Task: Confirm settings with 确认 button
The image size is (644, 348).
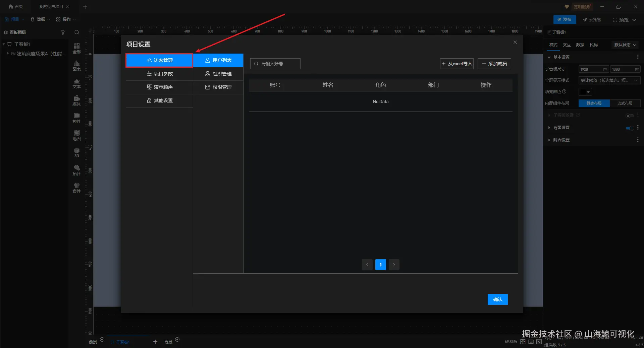Action: click(x=498, y=299)
